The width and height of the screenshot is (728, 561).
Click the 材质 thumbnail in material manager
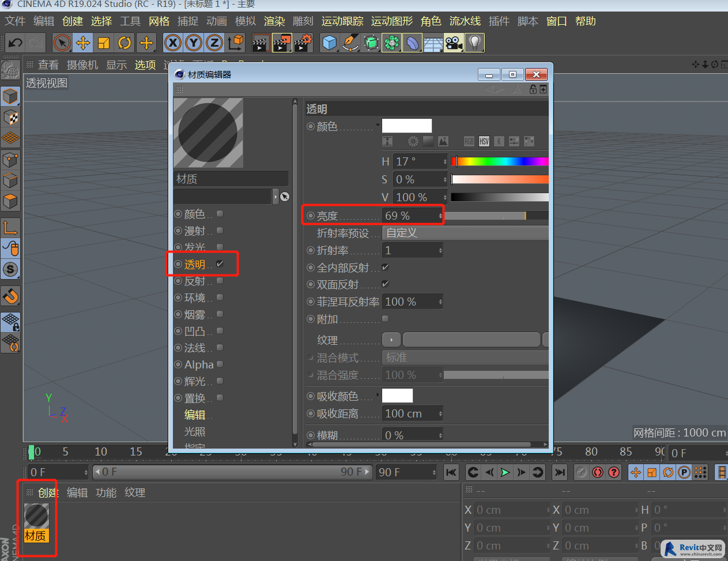tap(36, 516)
